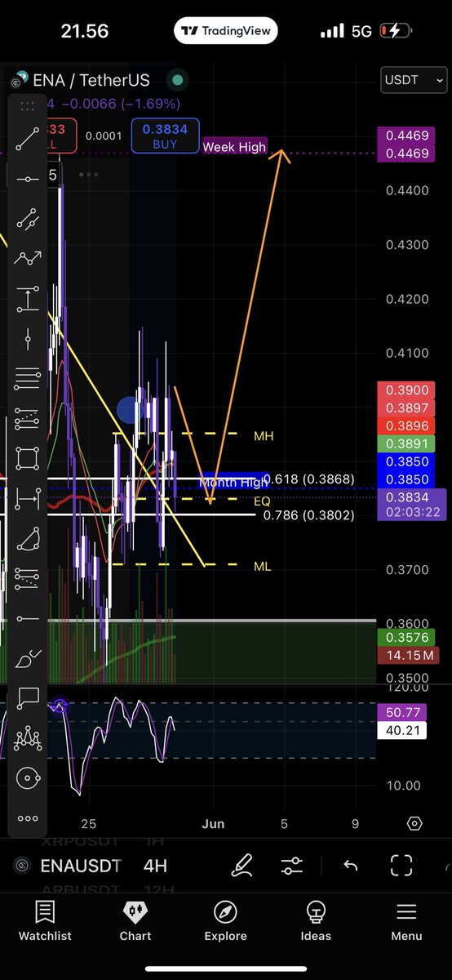Screen dimensions: 452x980
Task: Go to the Explore tab
Action: click(x=225, y=921)
